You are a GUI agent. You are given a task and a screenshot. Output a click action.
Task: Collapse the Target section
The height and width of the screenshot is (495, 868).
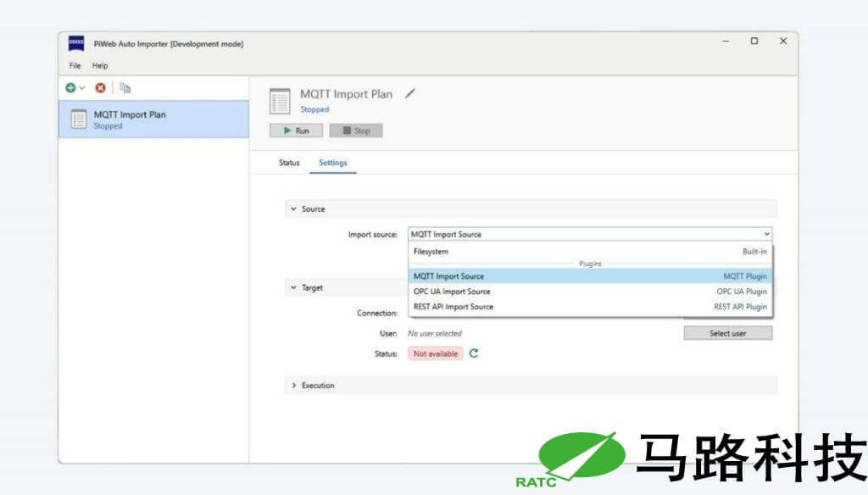(x=293, y=288)
